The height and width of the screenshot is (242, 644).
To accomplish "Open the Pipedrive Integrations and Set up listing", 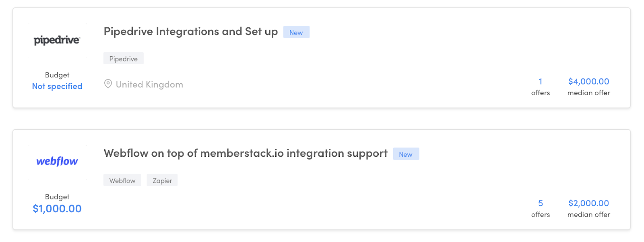I will 190,32.
